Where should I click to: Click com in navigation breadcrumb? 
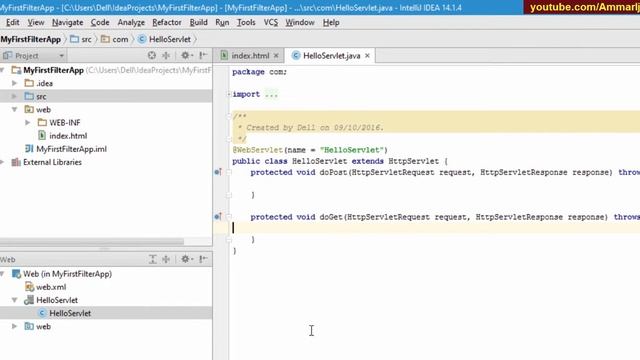120,39
